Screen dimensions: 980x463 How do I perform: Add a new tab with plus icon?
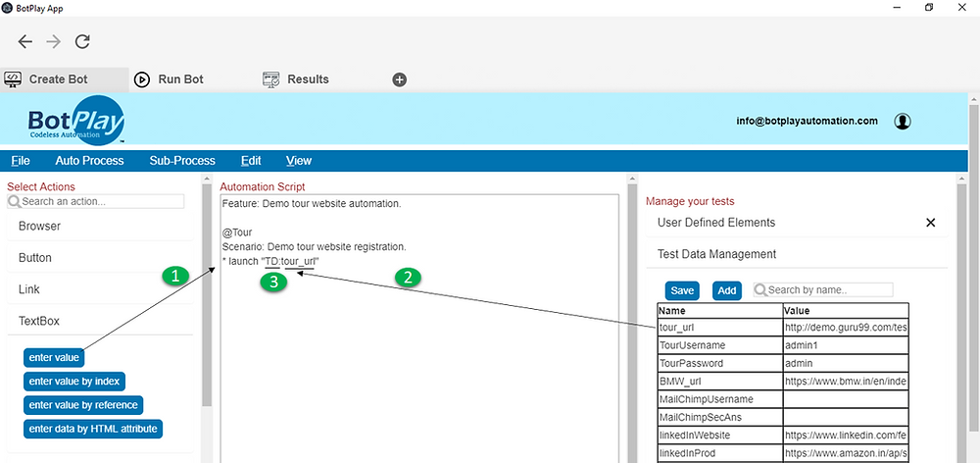pos(400,79)
